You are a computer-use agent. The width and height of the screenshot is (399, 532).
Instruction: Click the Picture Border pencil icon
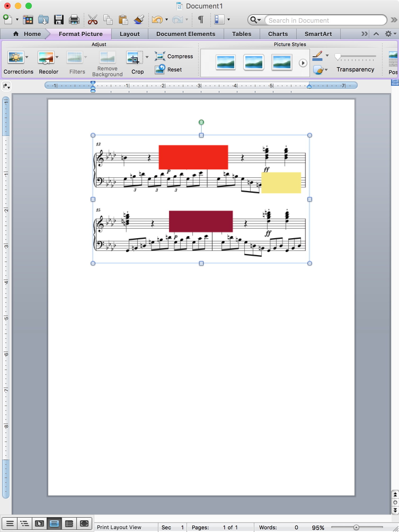(317, 56)
